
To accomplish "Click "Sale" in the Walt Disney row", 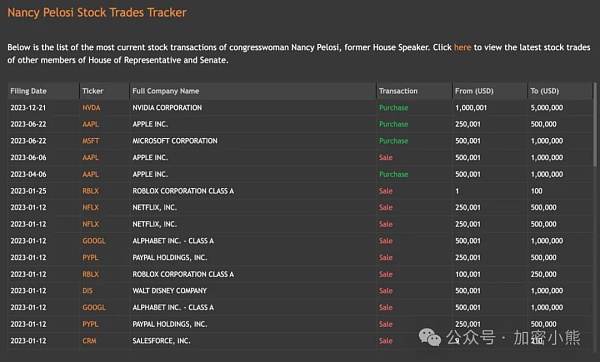I will click(386, 291).
